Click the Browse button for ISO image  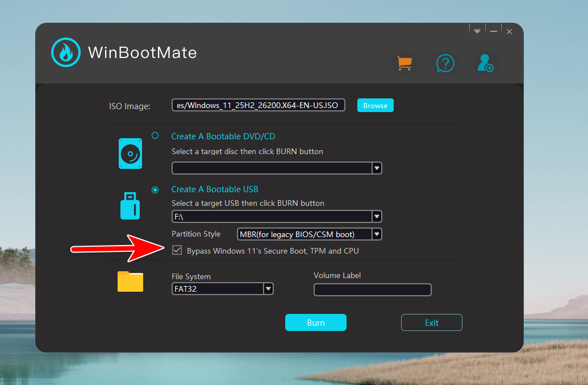tap(375, 105)
